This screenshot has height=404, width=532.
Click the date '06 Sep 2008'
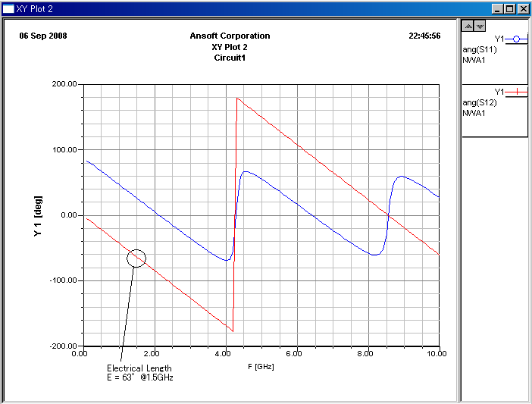pyautogui.click(x=43, y=36)
